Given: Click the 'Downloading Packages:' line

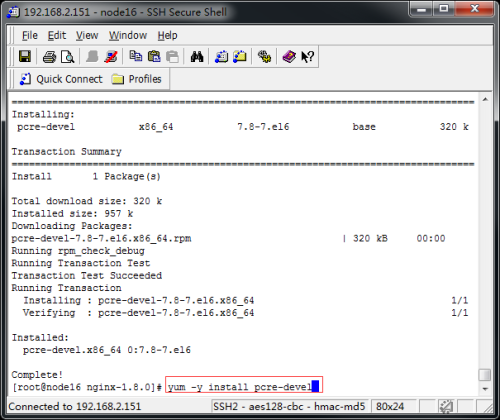Looking at the screenshot, I should click(72, 226).
